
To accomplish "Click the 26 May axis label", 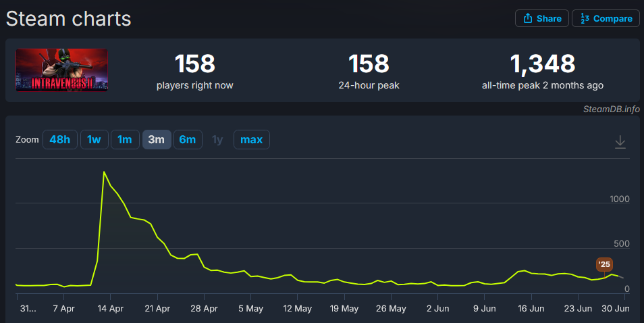I will tap(391, 308).
